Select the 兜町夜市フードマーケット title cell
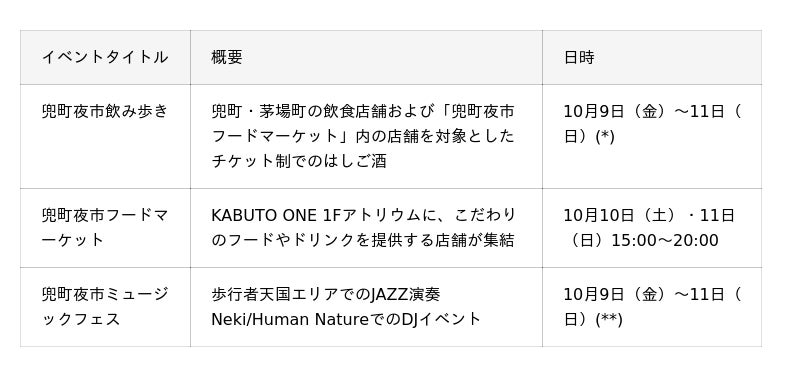 tap(105, 228)
